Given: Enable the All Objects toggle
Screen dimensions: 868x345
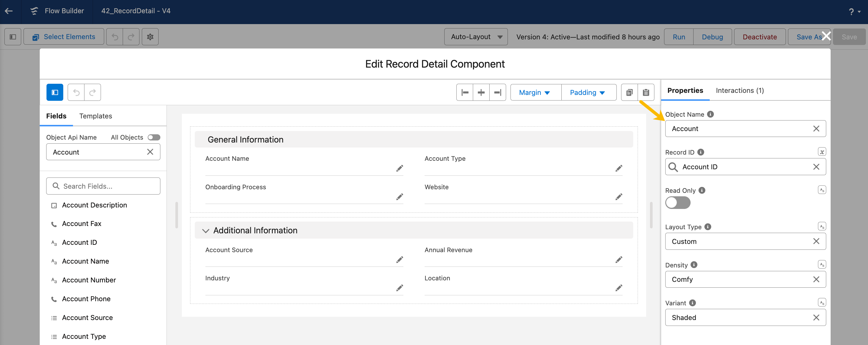Looking at the screenshot, I should point(154,137).
